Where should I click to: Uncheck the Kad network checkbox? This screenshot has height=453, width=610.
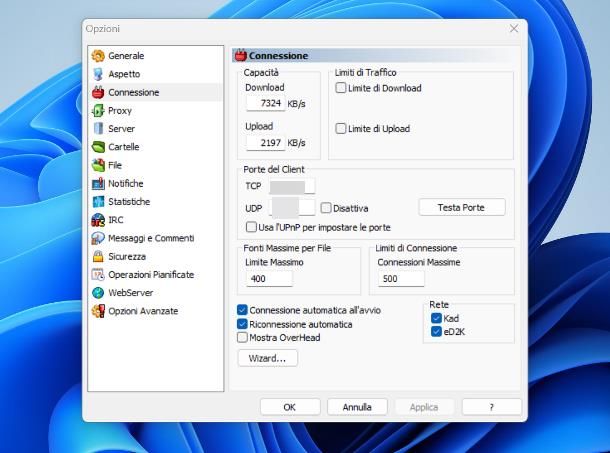point(436,318)
